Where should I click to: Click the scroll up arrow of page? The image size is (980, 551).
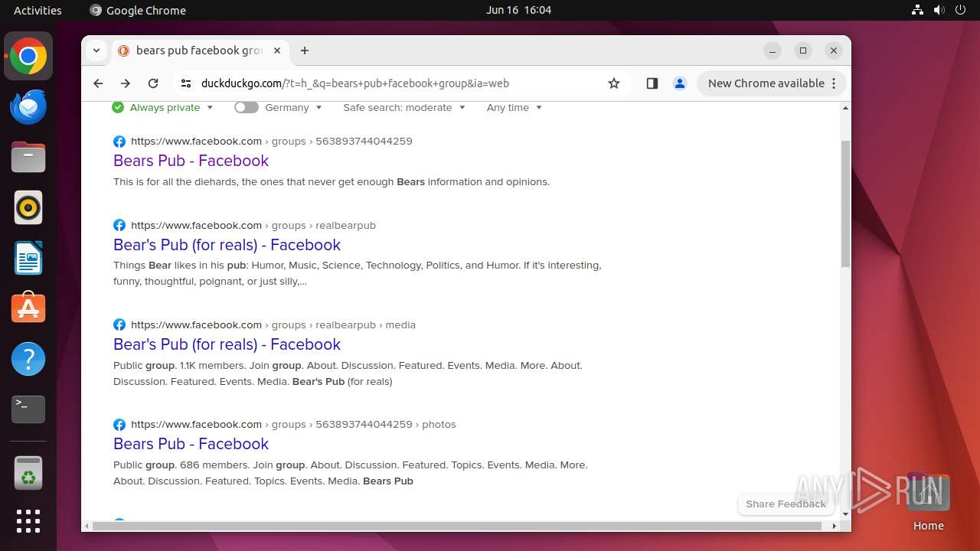click(845, 108)
